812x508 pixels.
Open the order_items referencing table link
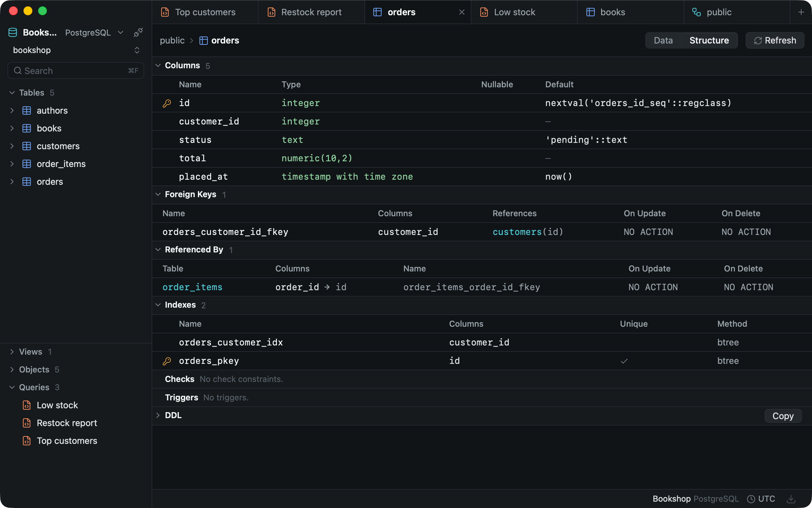(x=192, y=287)
